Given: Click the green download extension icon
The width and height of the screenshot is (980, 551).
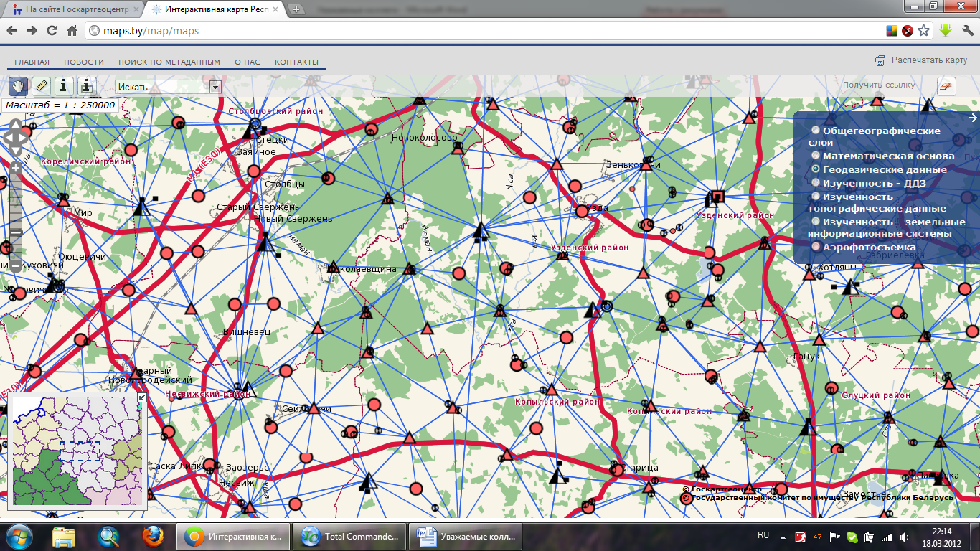Looking at the screenshot, I should pyautogui.click(x=946, y=31).
